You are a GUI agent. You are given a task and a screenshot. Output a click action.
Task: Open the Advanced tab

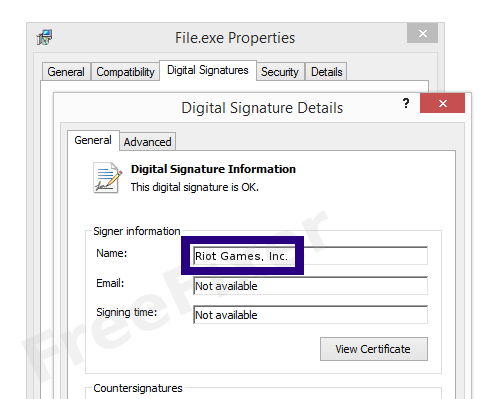(x=147, y=142)
